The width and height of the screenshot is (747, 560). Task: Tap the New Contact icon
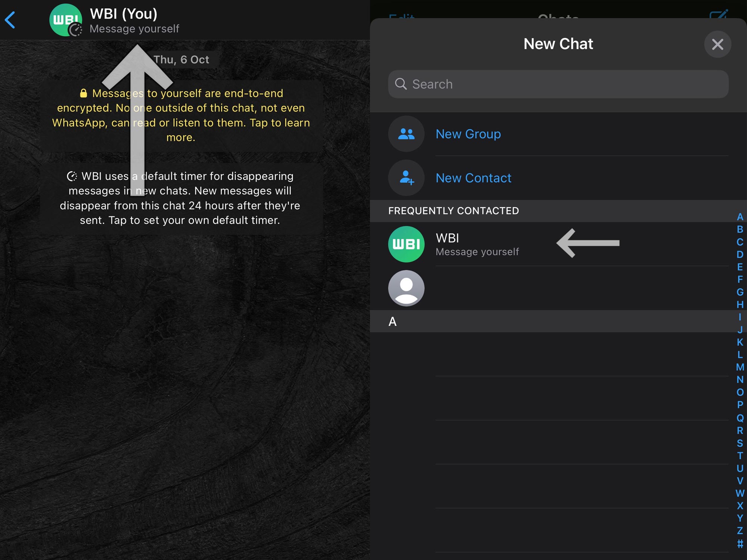[x=406, y=178]
